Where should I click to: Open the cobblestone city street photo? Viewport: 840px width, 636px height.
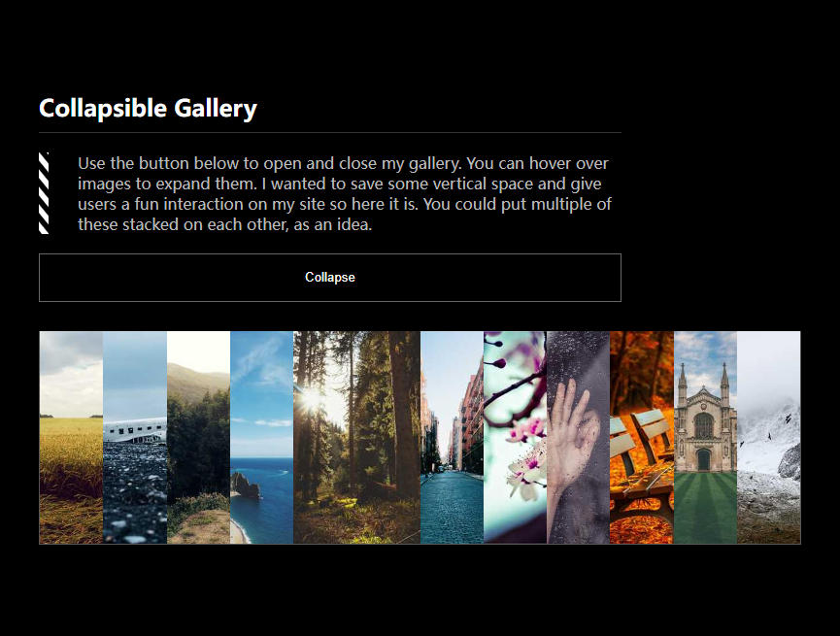tap(453, 437)
